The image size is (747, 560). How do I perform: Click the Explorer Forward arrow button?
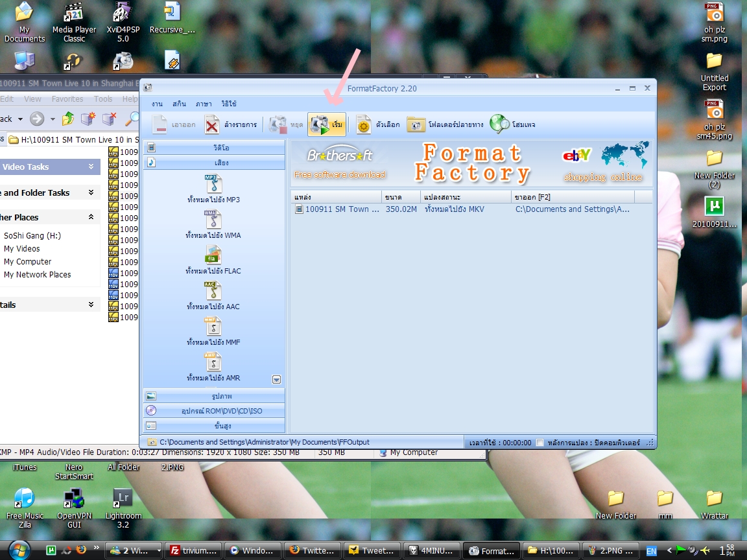point(37,119)
